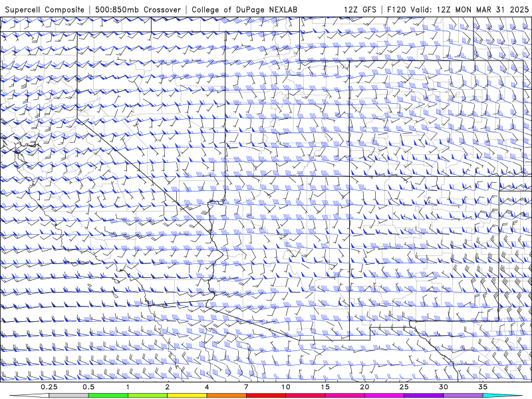Viewport: 532px width, 399px height.
Task: Select the gray 0.25–0.5 color scale segment
Action: click(68, 396)
